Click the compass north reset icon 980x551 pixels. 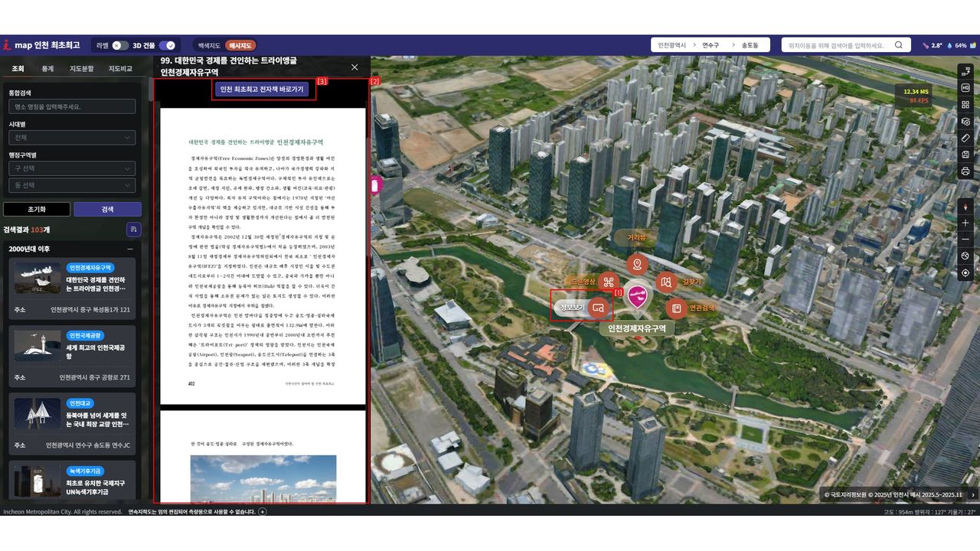[x=965, y=206]
